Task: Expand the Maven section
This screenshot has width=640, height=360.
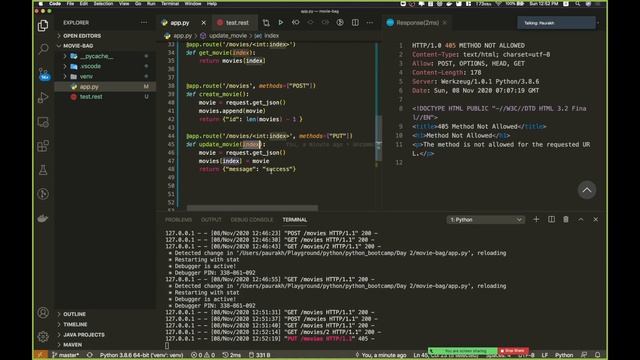Action: [x=72, y=345]
